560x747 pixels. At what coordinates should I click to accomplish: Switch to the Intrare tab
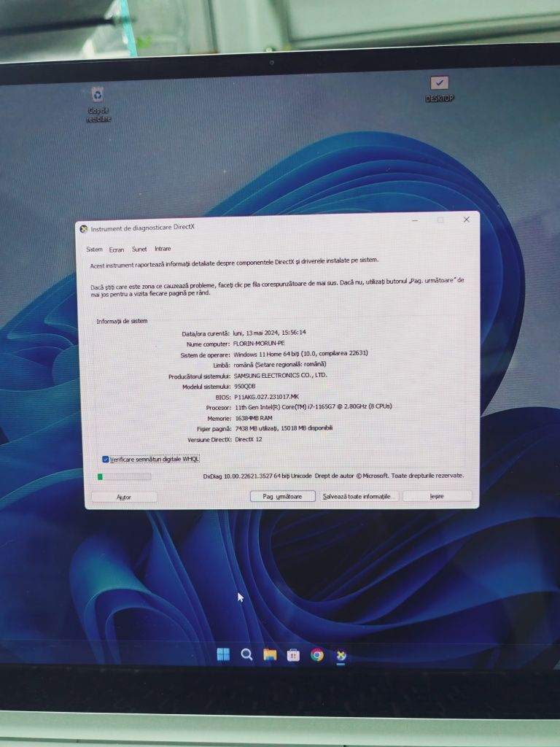(x=163, y=249)
